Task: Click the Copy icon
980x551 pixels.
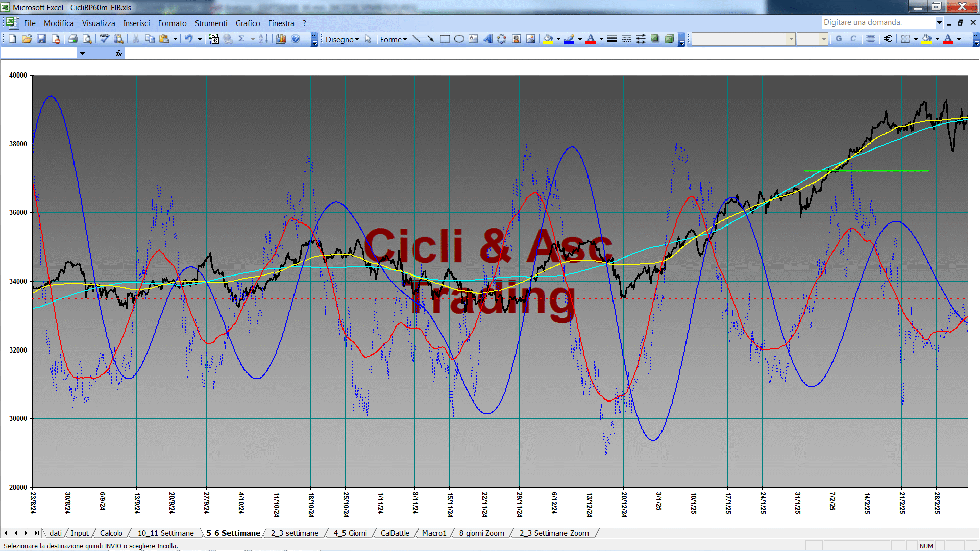Action: [x=150, y=39]
